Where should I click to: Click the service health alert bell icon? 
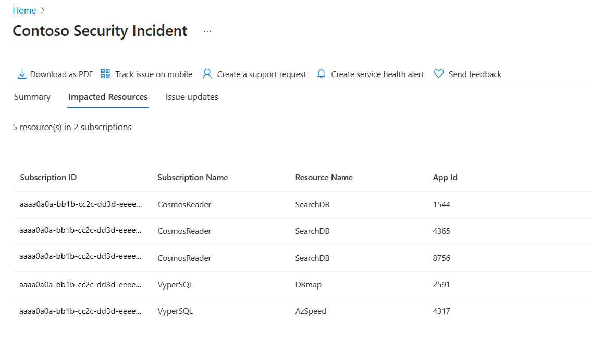tap(321, 74)
